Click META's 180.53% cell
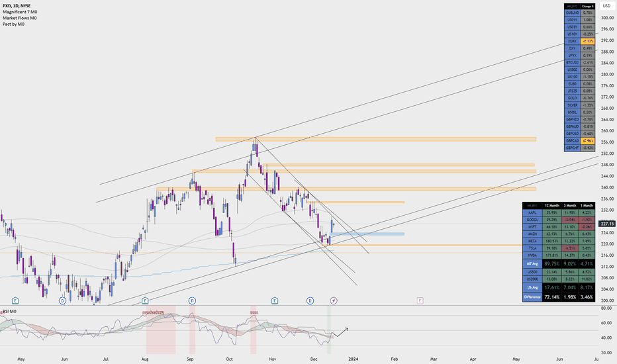Viewport: 617px width, 364px height. pos(551,241)
